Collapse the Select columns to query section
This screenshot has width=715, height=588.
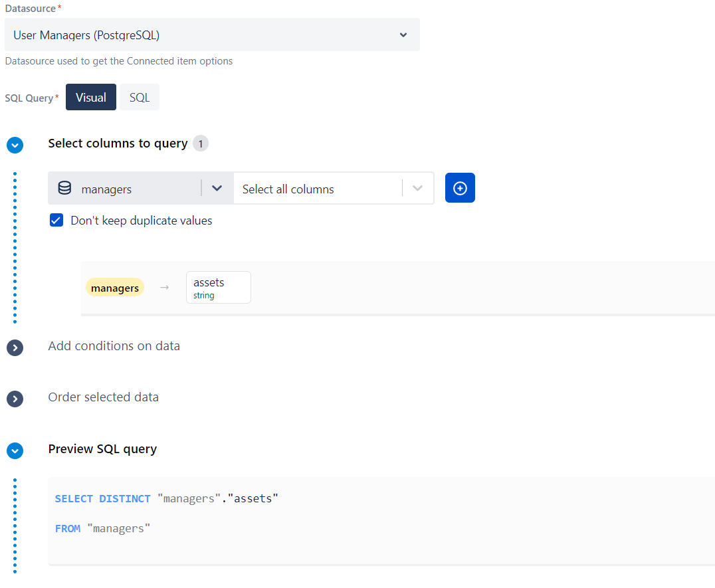(15, 145)
